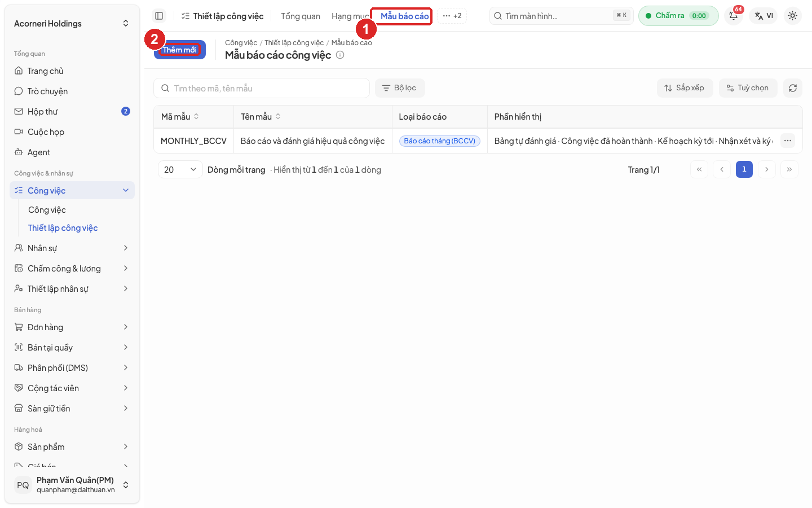Open the +2 more tabs menu
The image size is (812, 508).
pos(452,16)
